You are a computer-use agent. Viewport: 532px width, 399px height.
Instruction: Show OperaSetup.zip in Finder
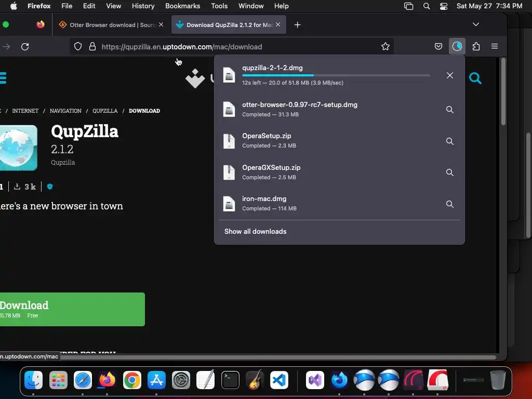[449, 141]
